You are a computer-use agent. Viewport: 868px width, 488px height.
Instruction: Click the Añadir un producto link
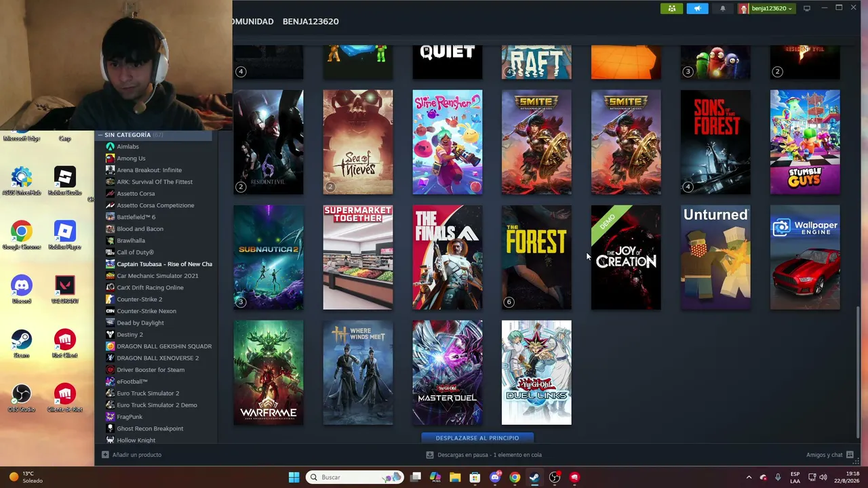tap(136, 455)
